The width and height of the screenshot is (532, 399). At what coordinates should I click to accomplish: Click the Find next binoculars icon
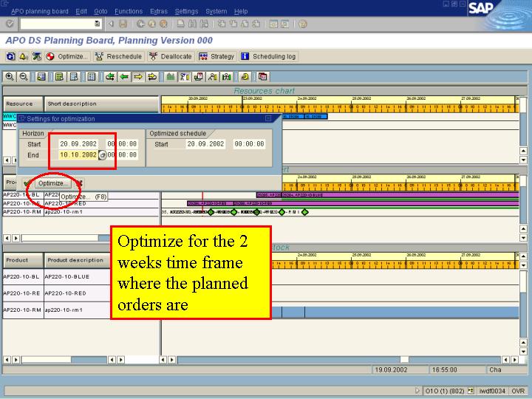[204, 24]
